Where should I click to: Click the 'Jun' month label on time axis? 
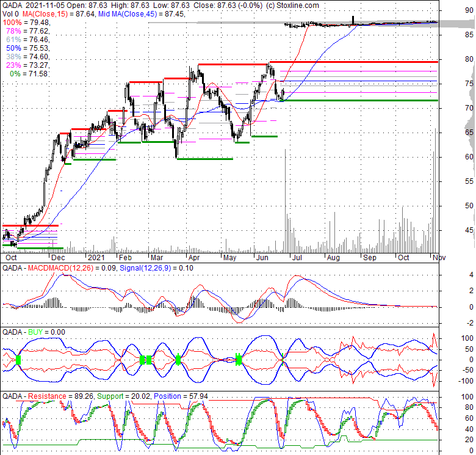262,258
